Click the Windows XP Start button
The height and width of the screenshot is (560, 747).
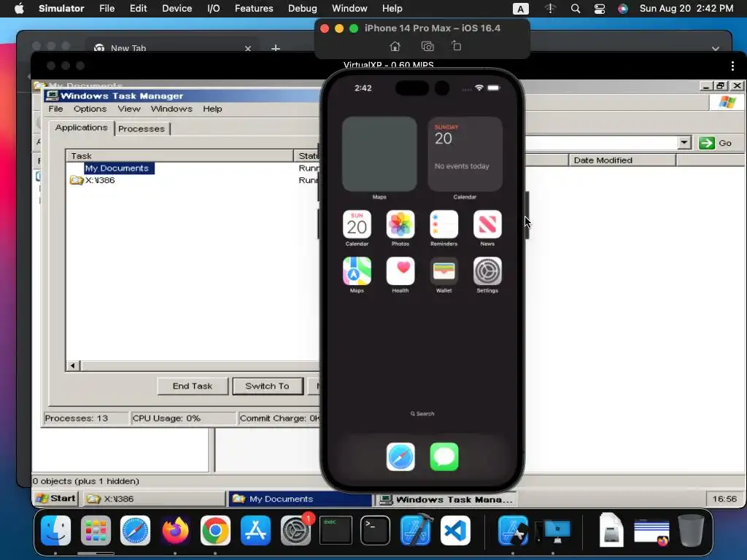point(56,498)
